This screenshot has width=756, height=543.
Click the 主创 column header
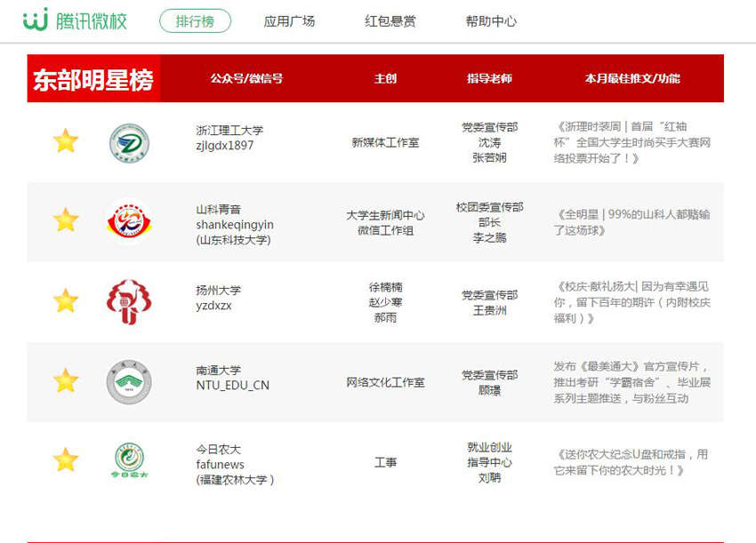[x=385, y=78]
